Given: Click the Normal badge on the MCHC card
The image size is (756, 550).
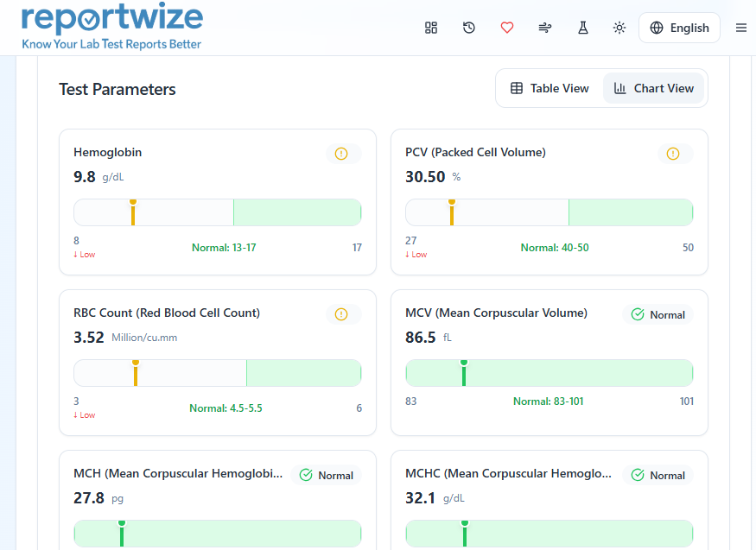Looking at the screenshot, I should pyautogui.click(x=658, y=475).
